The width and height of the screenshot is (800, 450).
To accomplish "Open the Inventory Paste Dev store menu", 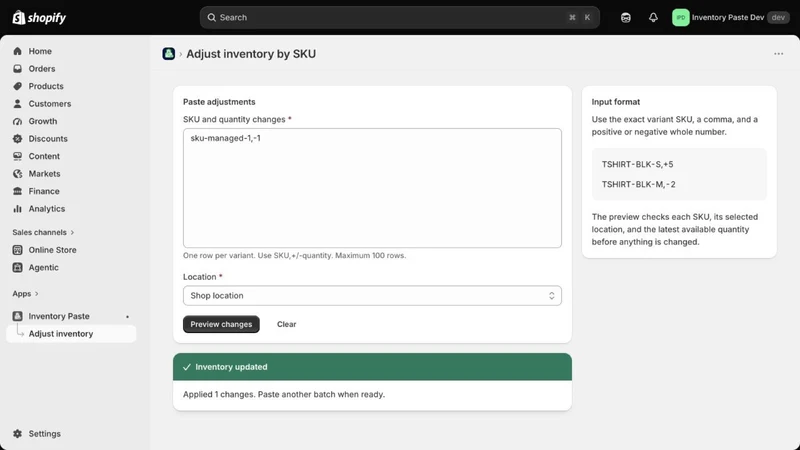I will point(731,17).
